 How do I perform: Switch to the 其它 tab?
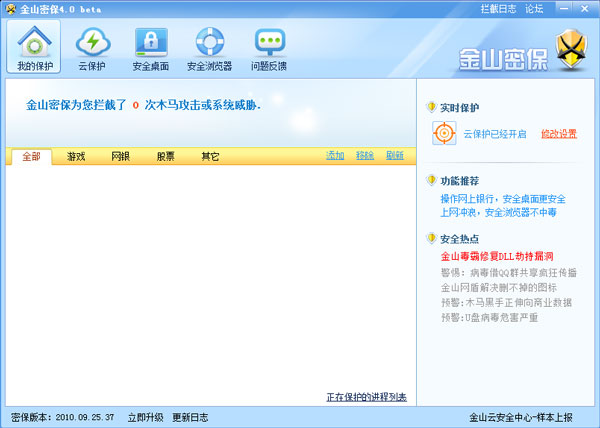tap(210, 156)
